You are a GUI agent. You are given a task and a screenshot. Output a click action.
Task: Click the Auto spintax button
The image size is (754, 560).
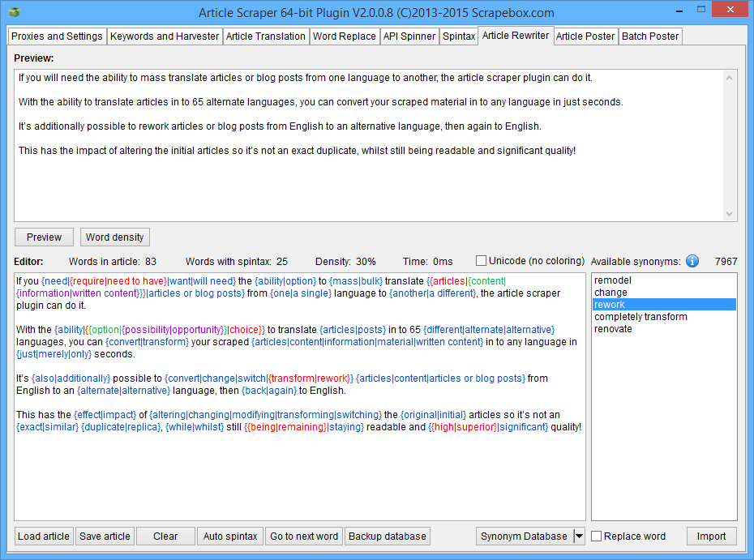(230, 536)
